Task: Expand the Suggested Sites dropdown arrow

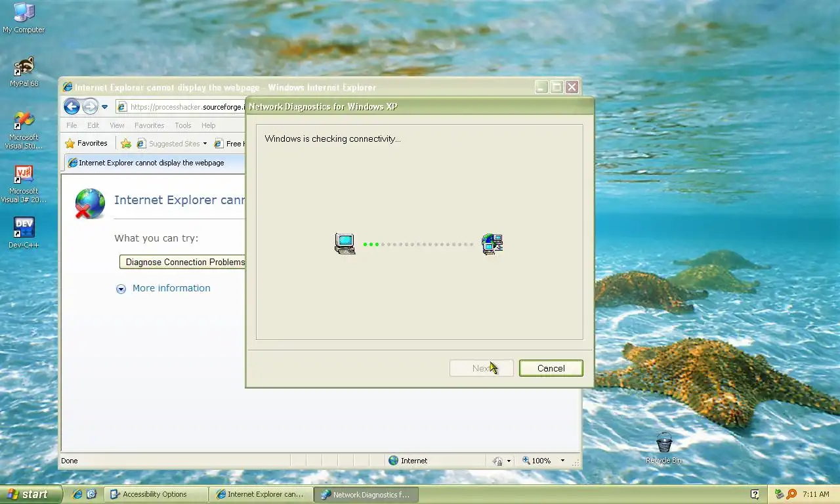Action: click(205, 144)
